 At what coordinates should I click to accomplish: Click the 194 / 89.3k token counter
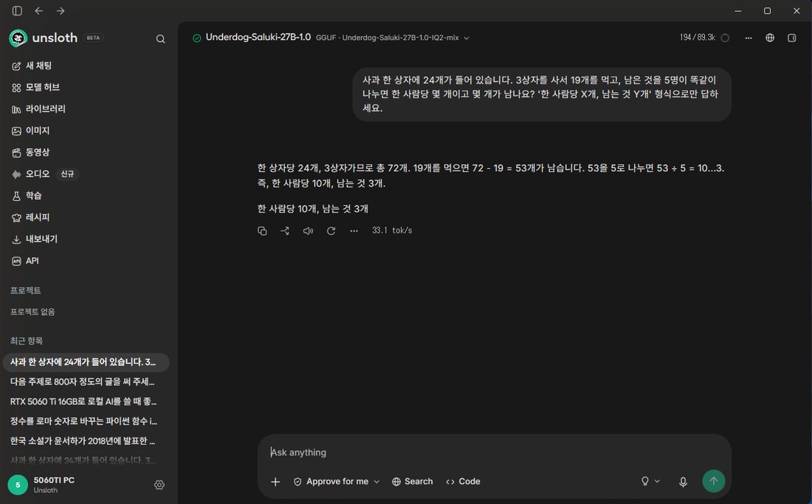click(697, 38)
